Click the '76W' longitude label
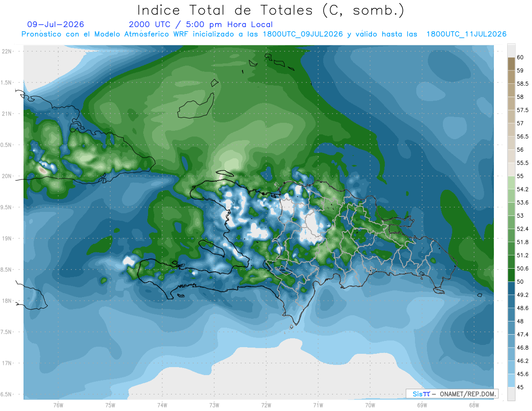The height and width of the screenshot is (411, 532). [x=58, y=405]
